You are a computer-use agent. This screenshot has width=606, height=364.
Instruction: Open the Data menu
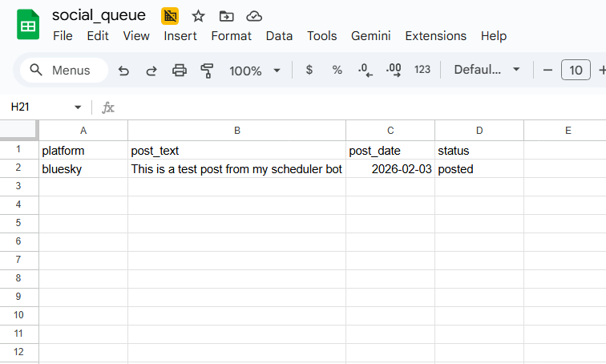point(279,36)
